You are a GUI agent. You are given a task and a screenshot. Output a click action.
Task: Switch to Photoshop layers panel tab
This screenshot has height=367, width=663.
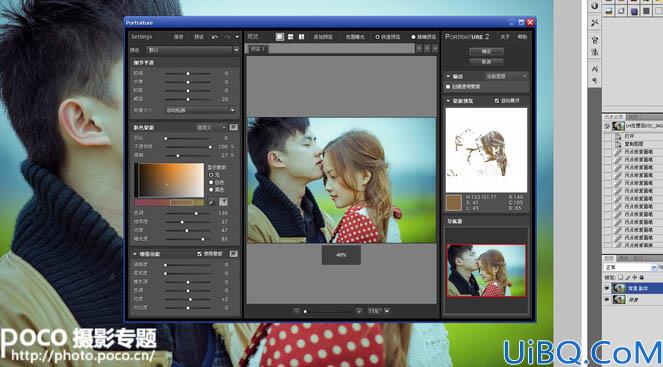pyautogui.click(x=609, y=258)
